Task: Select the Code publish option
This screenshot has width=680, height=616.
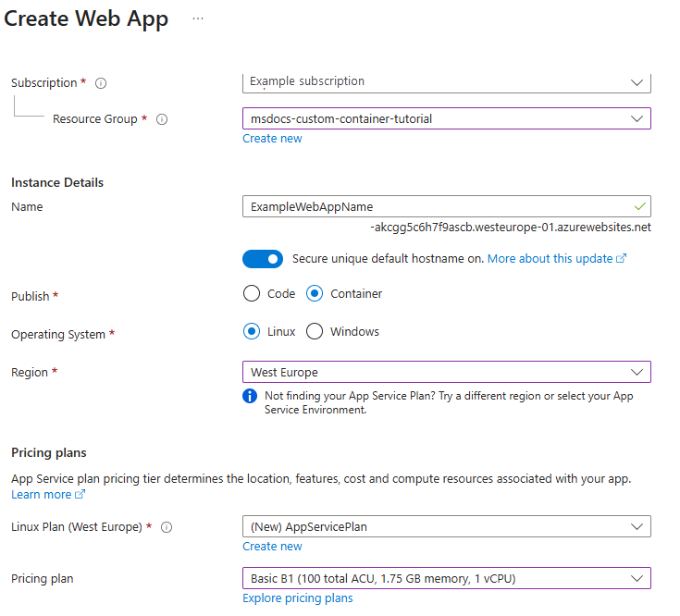Action: tap(252, 294)
